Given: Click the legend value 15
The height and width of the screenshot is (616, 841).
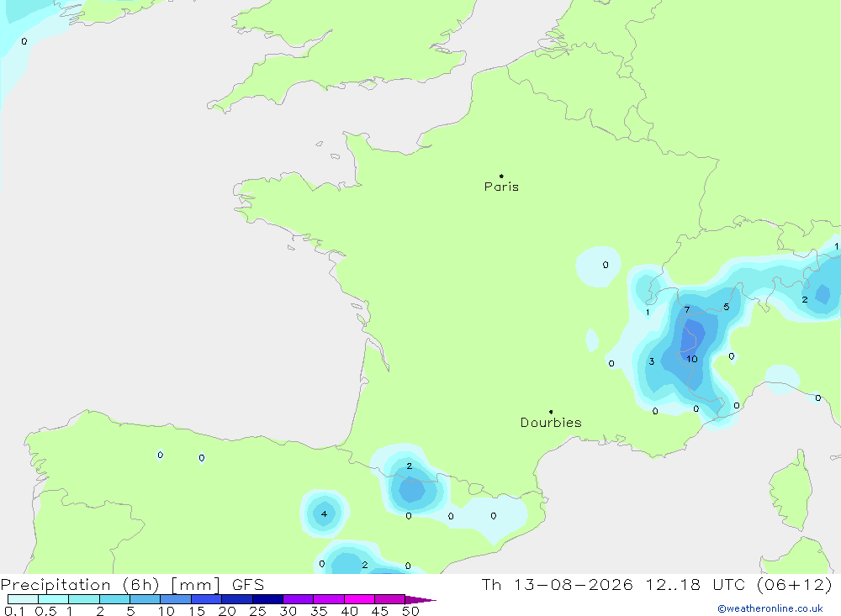Looking at the screenshot, I should coord(197,611).
